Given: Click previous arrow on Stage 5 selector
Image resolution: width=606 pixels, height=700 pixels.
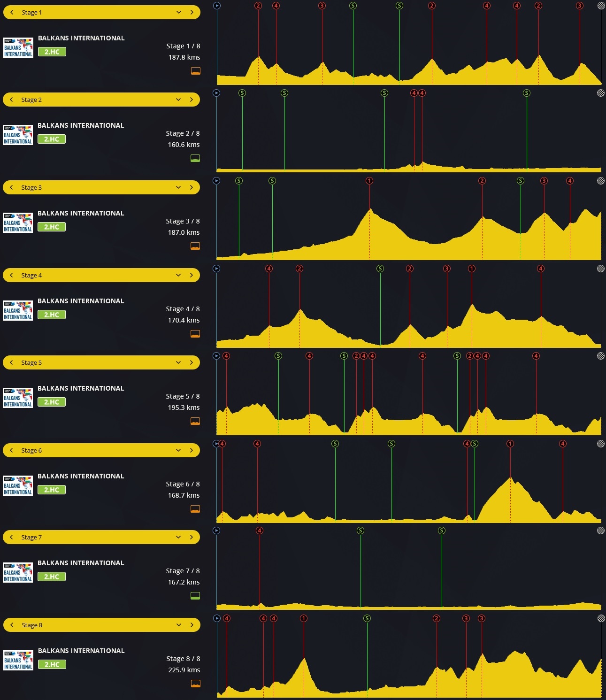Looking at the screenshot, I should (11, 362).
